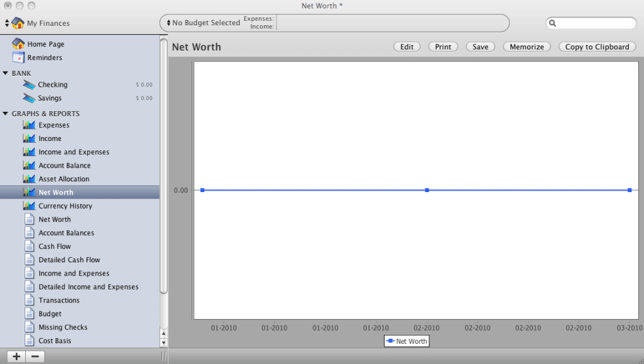Click the Missing Checks report icon
The width and height of the screenshot is (644, 364).
[29, 327]
